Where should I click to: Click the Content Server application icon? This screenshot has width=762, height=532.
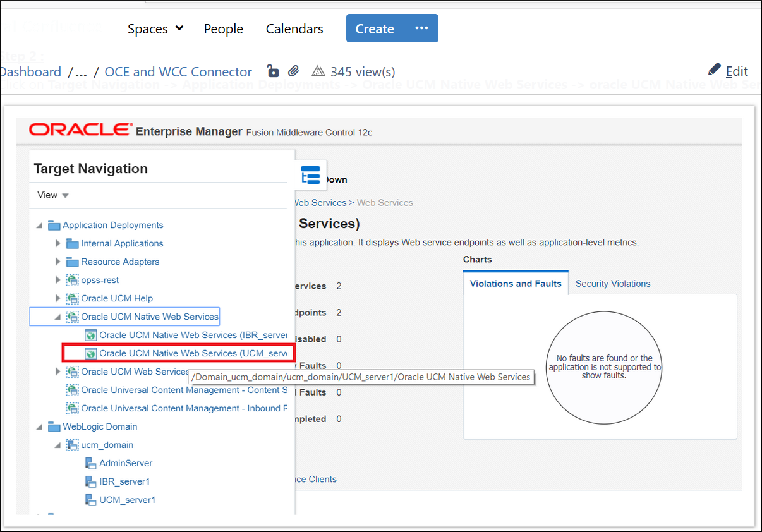click(73, 390)
